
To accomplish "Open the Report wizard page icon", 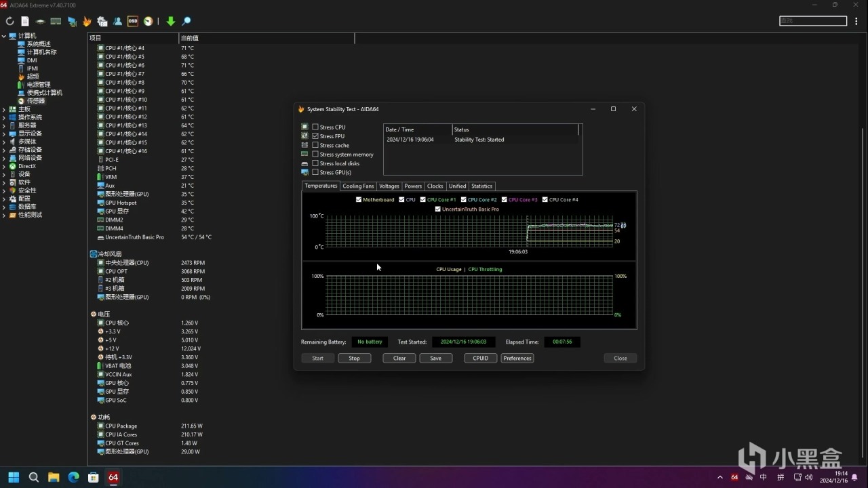I will 25,22.
